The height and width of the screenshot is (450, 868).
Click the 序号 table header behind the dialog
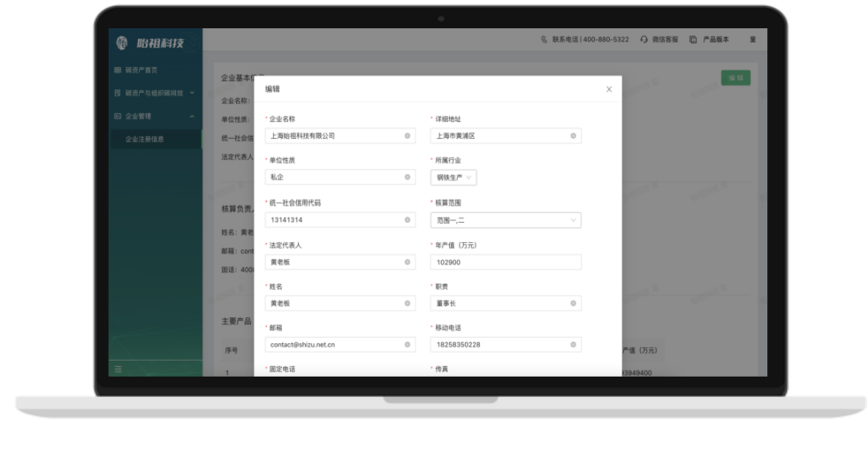click(x=232, y=350)
